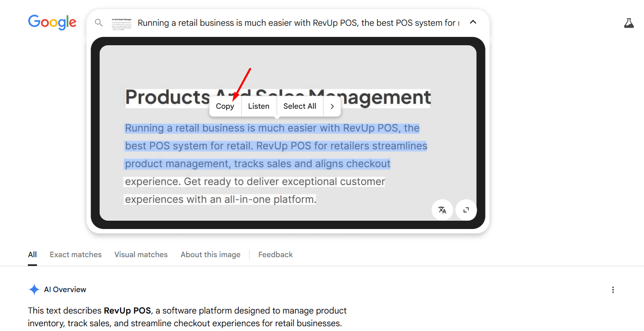Open the Visual matches tab
Viewport: 644px width, 331px height.
[141, 255]
